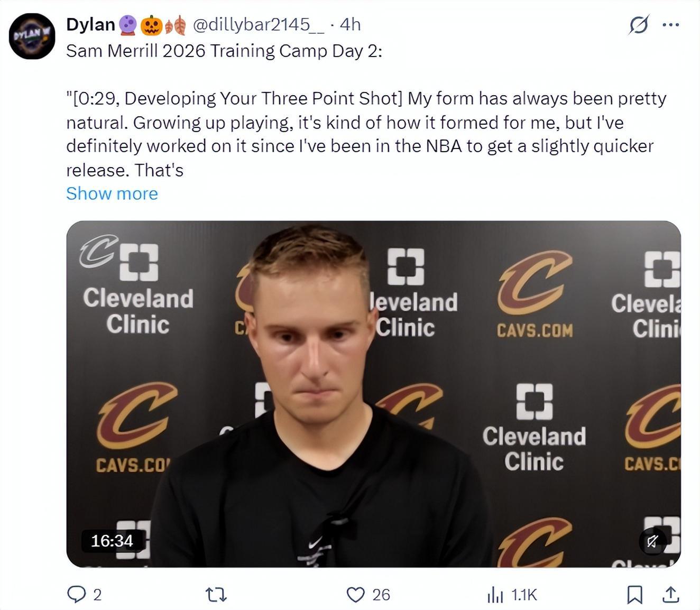This screenshot has height=610, width=700.
Task: Expand tweet text with Show more
Action: pyautogui.click(x=112, y=193)
